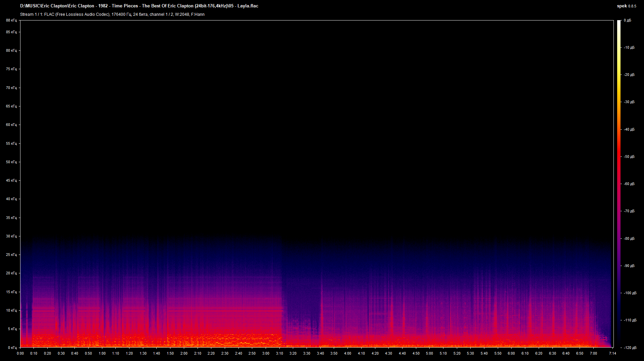Click the 0 кГц frequency label
This screenshot has height=361, width=644.
(x=12, y=348)
